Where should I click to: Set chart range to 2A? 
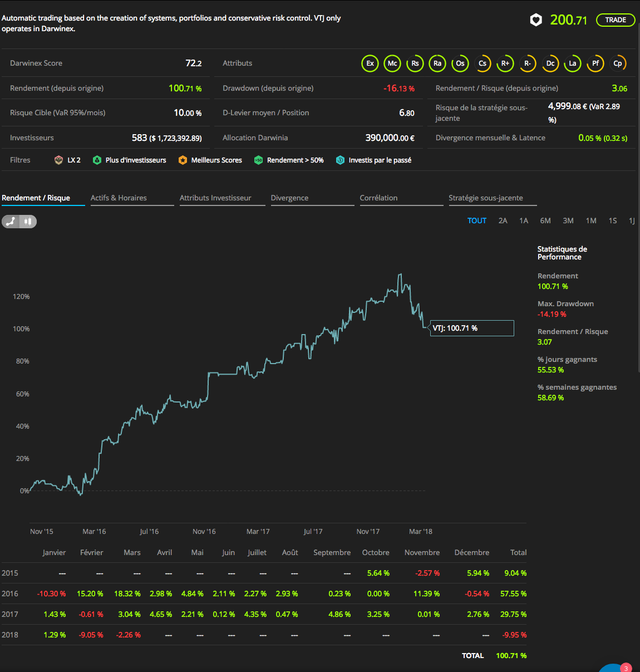[503, 221]
